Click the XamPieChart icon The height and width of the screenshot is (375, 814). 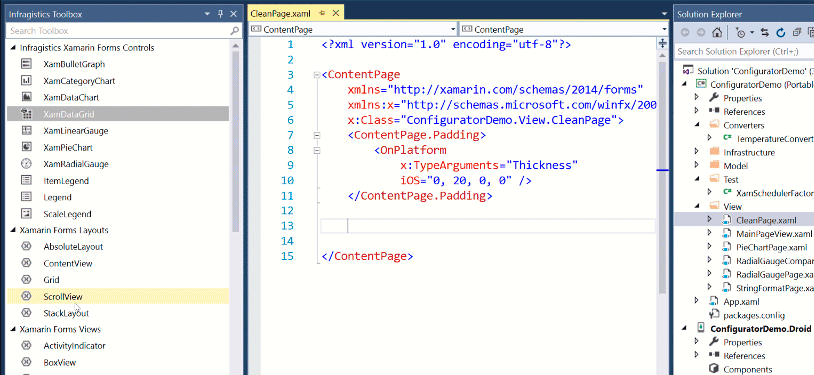tap(26, 147)
